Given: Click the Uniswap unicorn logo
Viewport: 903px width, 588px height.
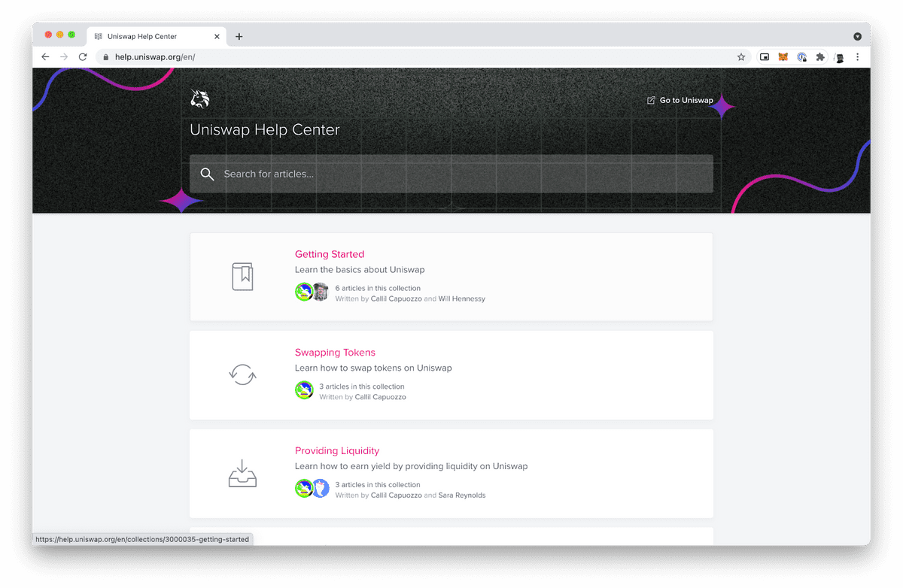Looking at the screenshot, I should click(x=200, y=99).
